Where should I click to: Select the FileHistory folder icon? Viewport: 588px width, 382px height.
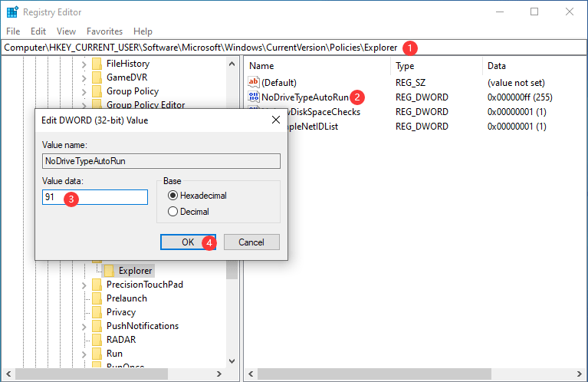(97, 64)
